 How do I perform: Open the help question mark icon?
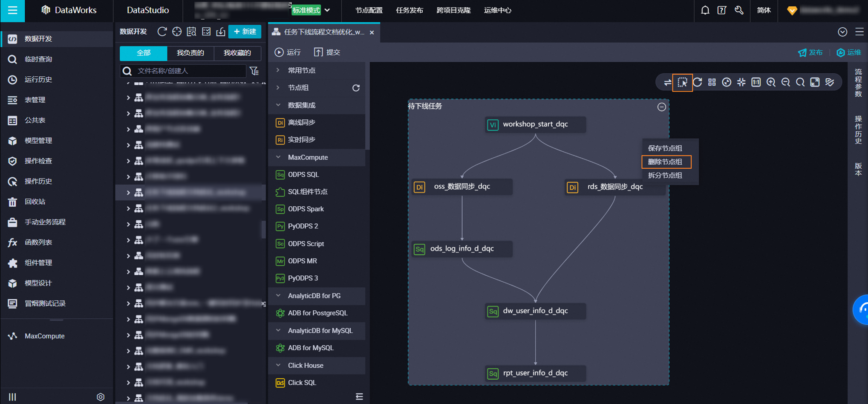(x=722, y=10)
